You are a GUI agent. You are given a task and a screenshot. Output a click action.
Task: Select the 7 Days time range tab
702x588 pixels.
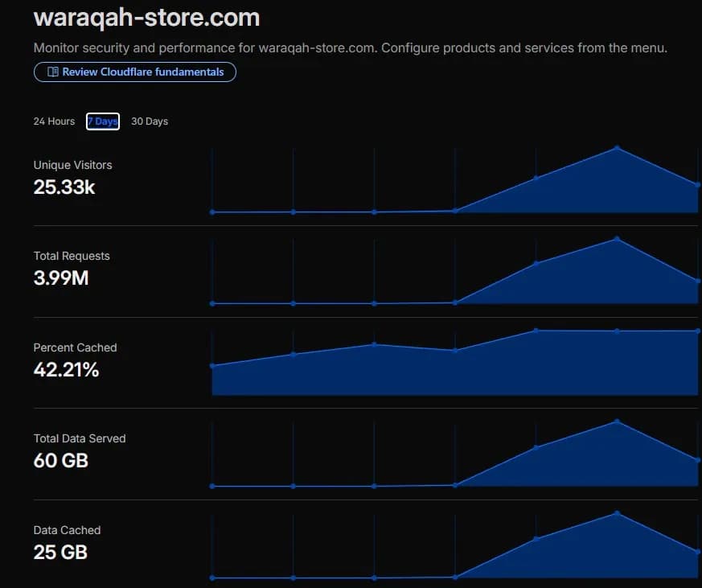tap(103, 121)
